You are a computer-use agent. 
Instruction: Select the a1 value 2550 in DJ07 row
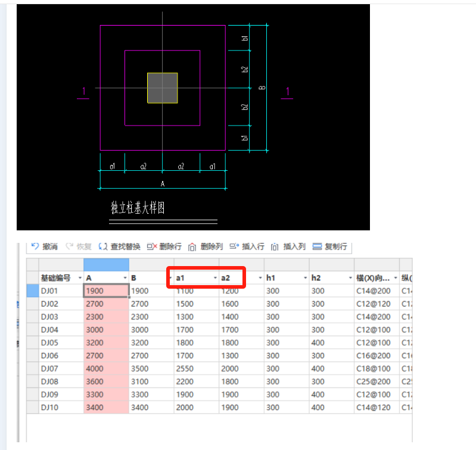click(197, 368)
